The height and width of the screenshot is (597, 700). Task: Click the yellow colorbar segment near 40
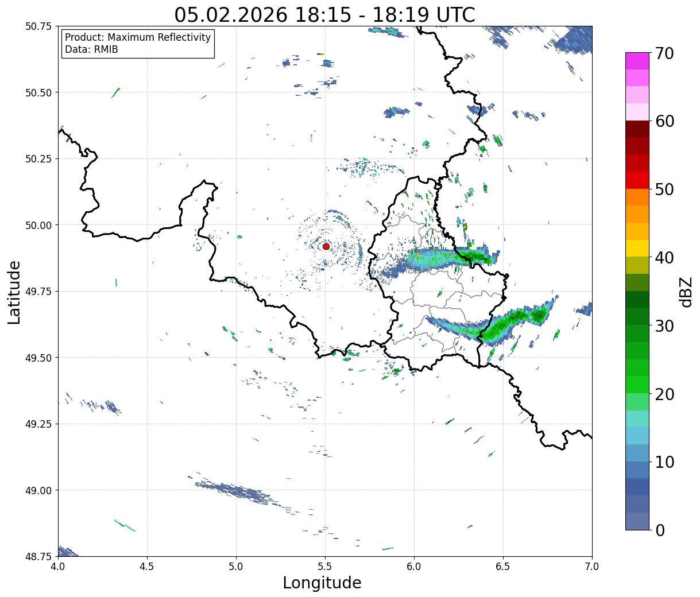[637, 248]
